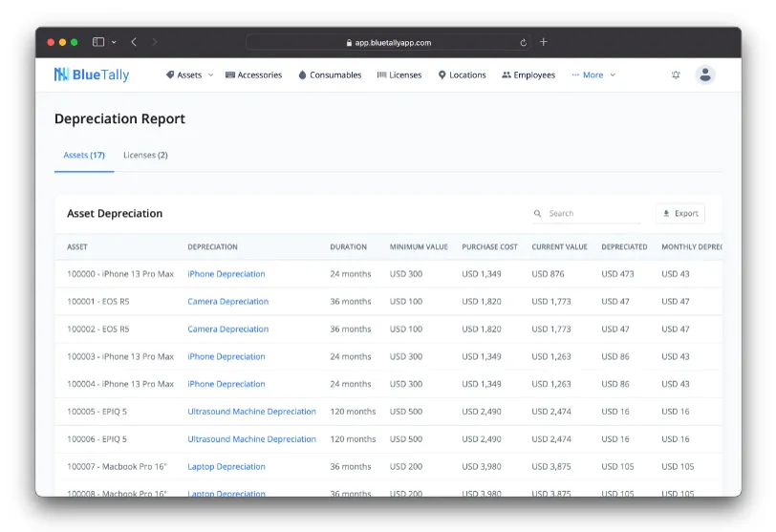
Task: Go back with browser back arrow
Action: [134, 42]
